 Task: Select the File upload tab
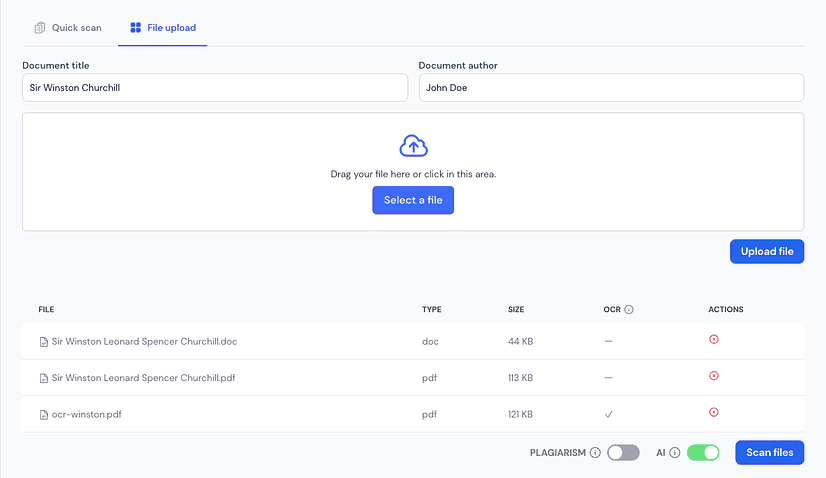click(x=162, y=28)
